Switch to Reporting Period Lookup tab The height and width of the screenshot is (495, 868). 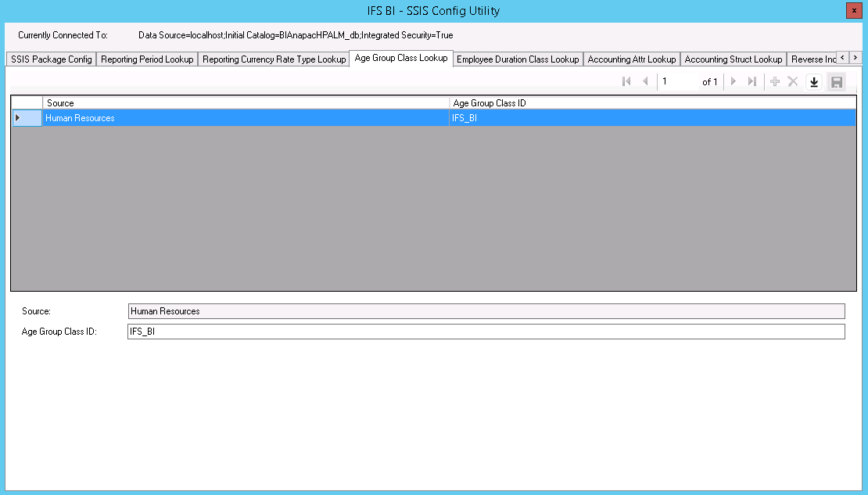click(147, 59)
